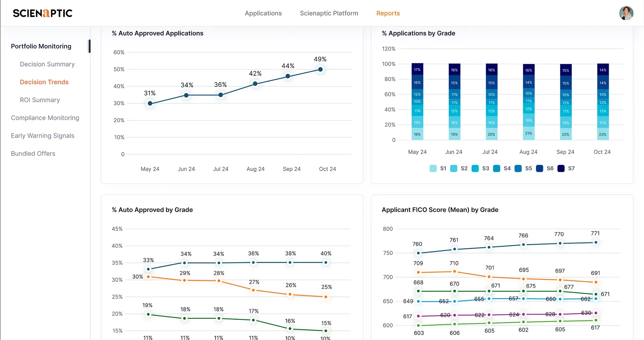Click the 771 point on the FICO Score chart
This screenshot has width=644, height=340.
596,242
